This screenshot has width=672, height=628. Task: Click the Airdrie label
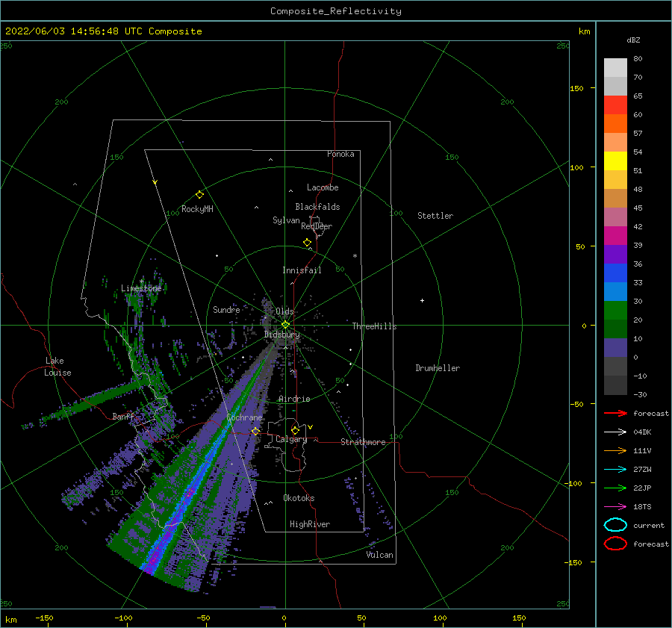point(294,399)
